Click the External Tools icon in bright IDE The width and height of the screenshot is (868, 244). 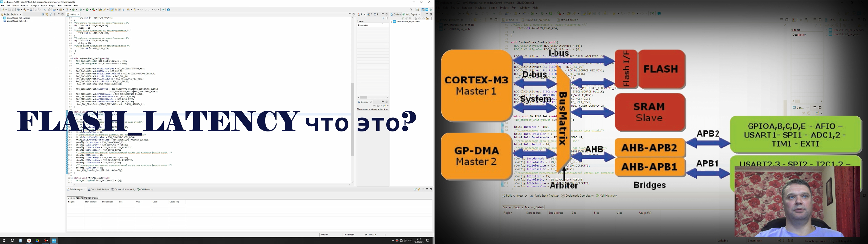pos(94,10)
